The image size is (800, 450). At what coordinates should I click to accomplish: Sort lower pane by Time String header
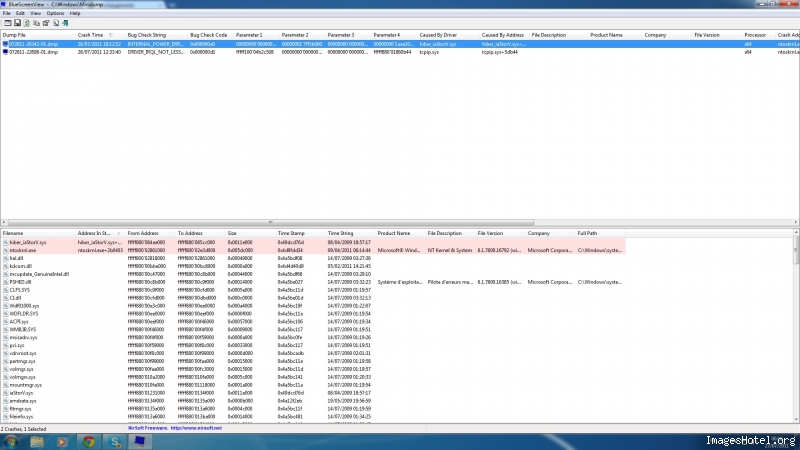point(350,233)
